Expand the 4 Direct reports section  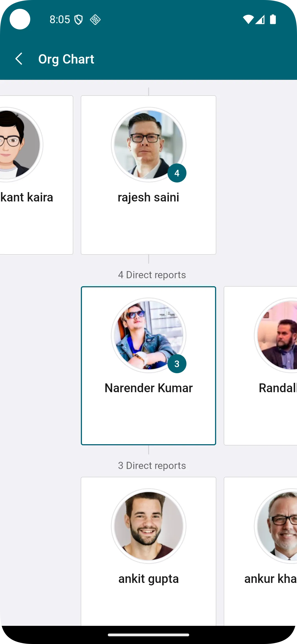pyautogui.click(x=152, y=275)
